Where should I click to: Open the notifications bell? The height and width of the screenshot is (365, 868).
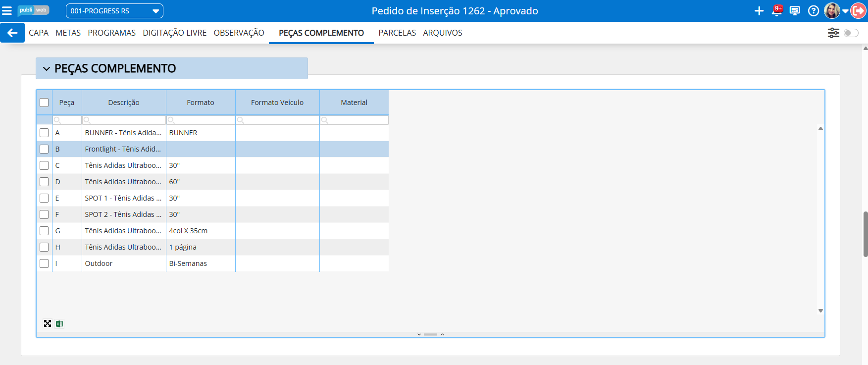coord(776,11)
